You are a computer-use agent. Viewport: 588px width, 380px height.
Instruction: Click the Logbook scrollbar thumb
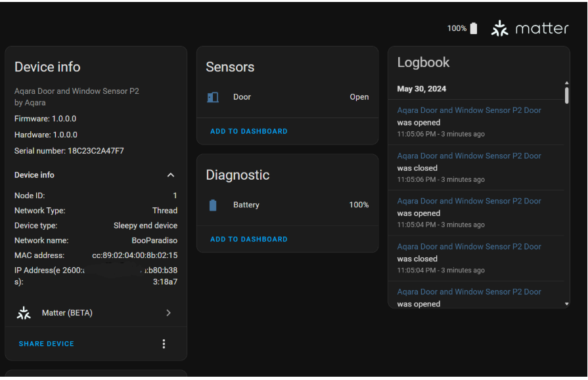pyautogui.click(x=567, y=95)
